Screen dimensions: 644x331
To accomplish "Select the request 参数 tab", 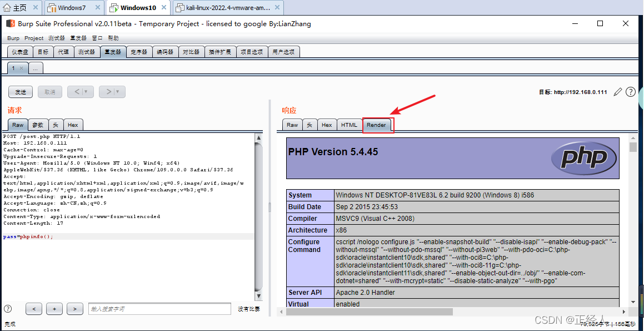I will [38, 125].
